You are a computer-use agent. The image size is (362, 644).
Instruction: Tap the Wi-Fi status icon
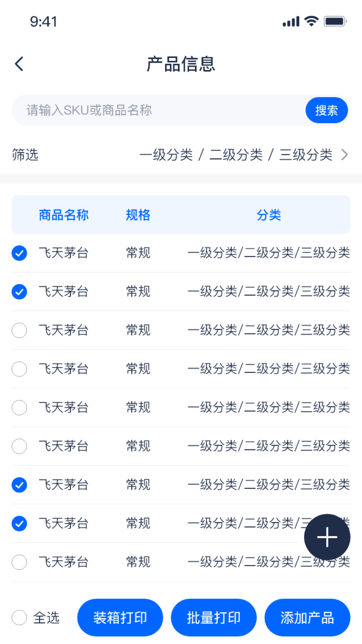(311, 21)
